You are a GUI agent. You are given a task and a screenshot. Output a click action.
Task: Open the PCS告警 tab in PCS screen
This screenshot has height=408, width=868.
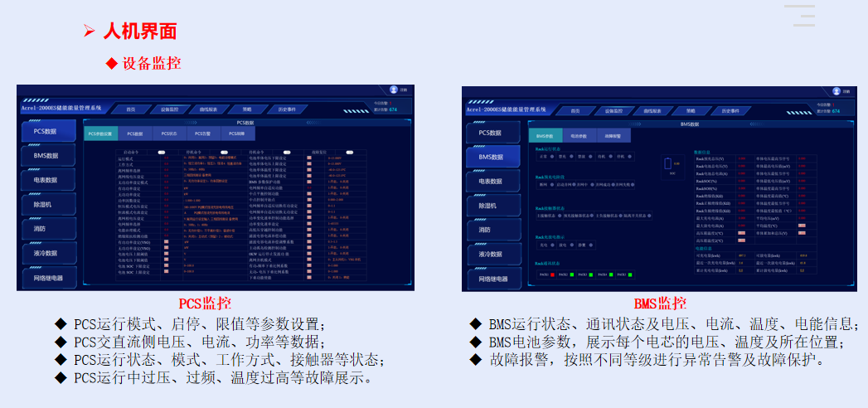(x=203, y=133)
